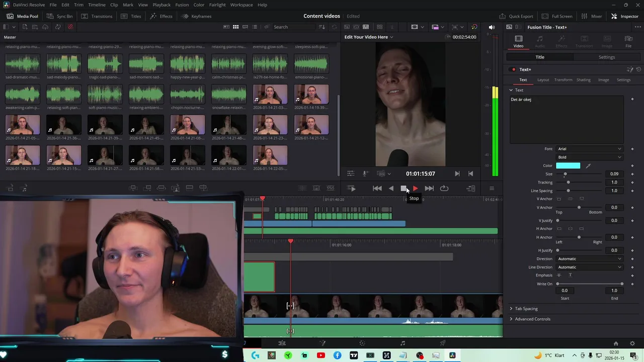Screen dimensions: 644x362
Task: Mute audio with the speaker icon
Action: [492, 27]
